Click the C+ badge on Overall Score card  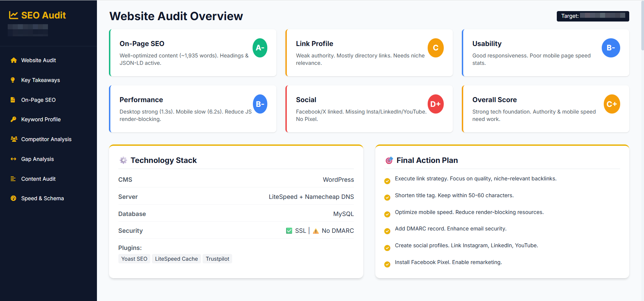click(612, 104)
